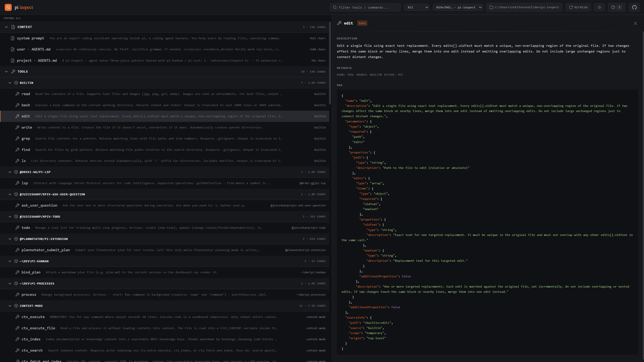Screen dimensions: 644x362
Task: Click the project folder path button
Action: [524, 7]
